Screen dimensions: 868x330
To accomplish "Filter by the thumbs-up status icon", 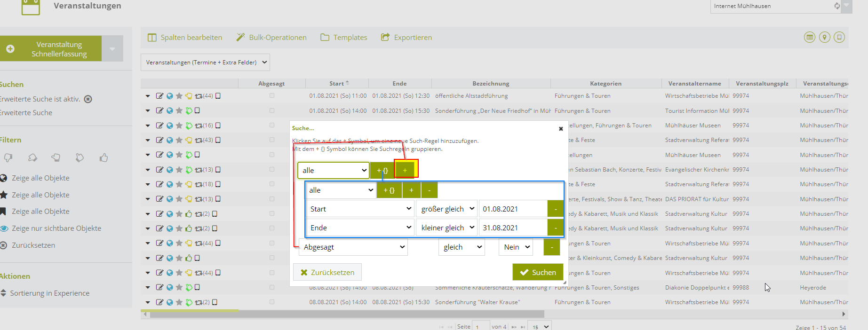I will (x=104, y=158).
